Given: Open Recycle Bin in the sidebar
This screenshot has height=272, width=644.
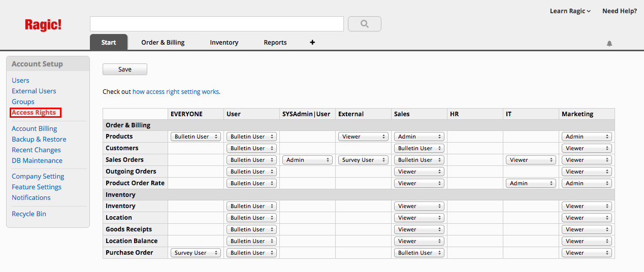Looking at the screenshot, I should click(29, 214).
